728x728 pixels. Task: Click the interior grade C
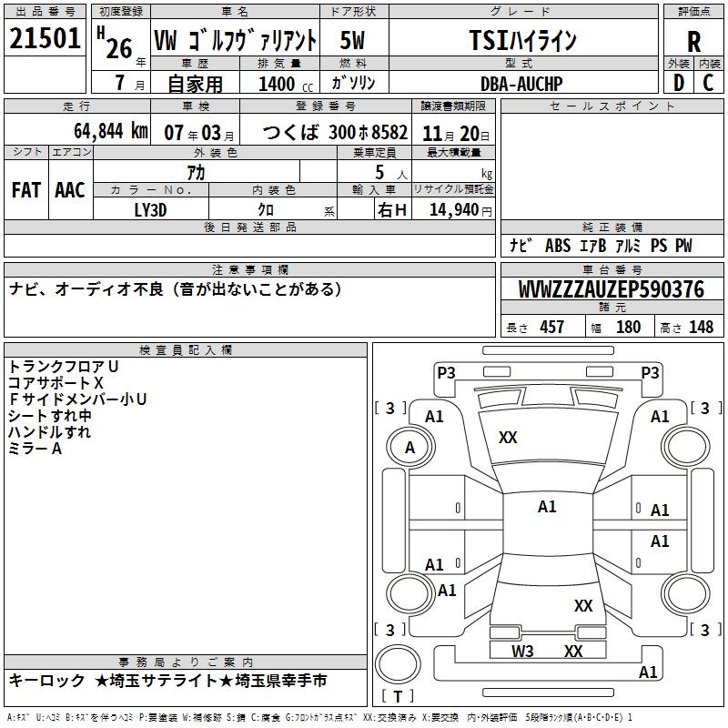[x=708, y=83]
